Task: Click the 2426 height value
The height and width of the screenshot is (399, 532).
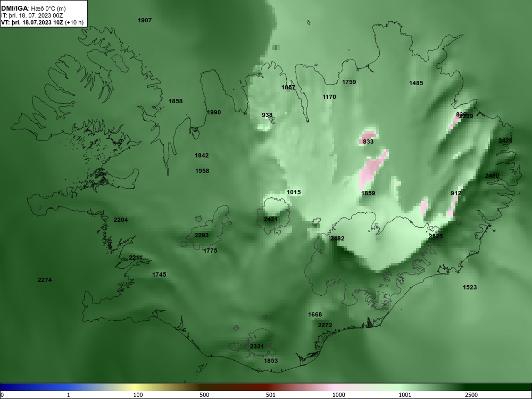Action: click(505, 140)
